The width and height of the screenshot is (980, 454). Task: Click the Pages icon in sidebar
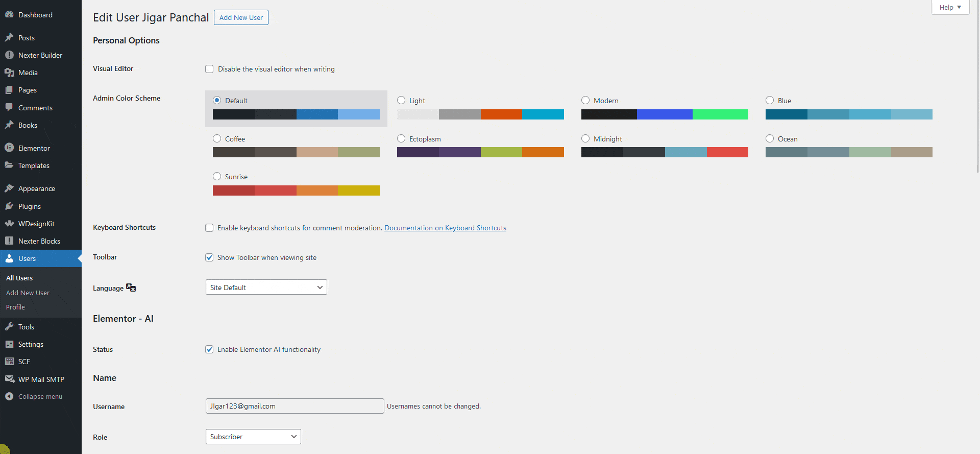pos(9,90)
